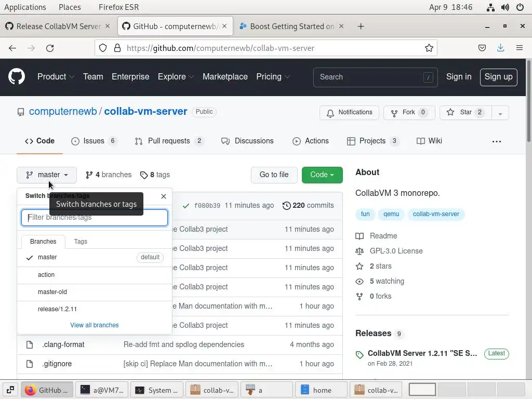Click the commits history clock icon
Viewport: 532px width, 399px height.
286,206
